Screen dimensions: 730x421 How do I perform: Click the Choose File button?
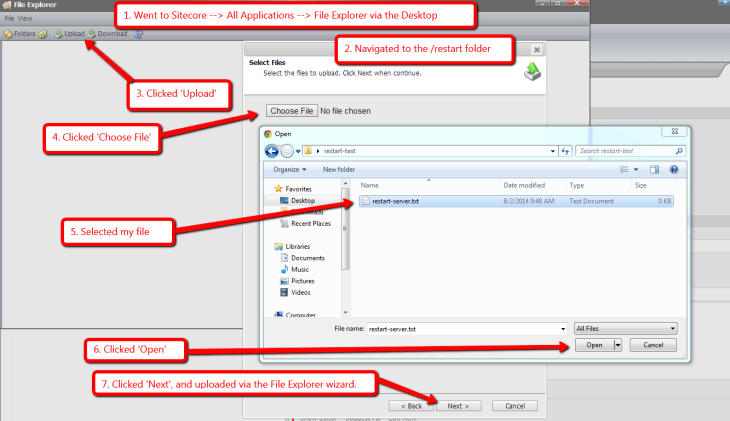coord(292,111)
